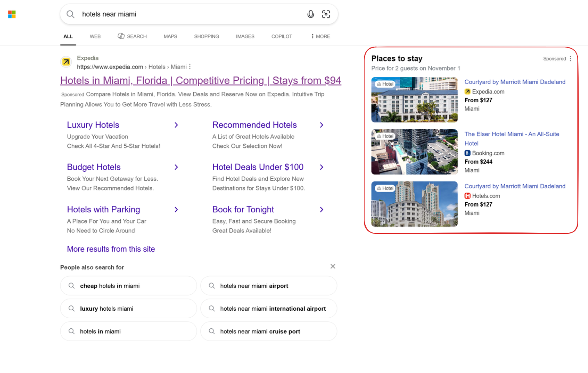Search suggestion cheap hotels in miami

click(129, 286)
